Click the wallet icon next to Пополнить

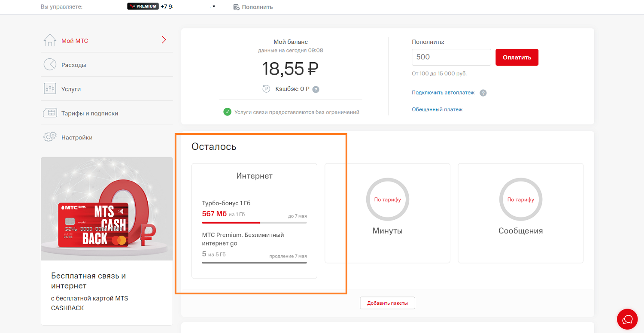(237, 7)
